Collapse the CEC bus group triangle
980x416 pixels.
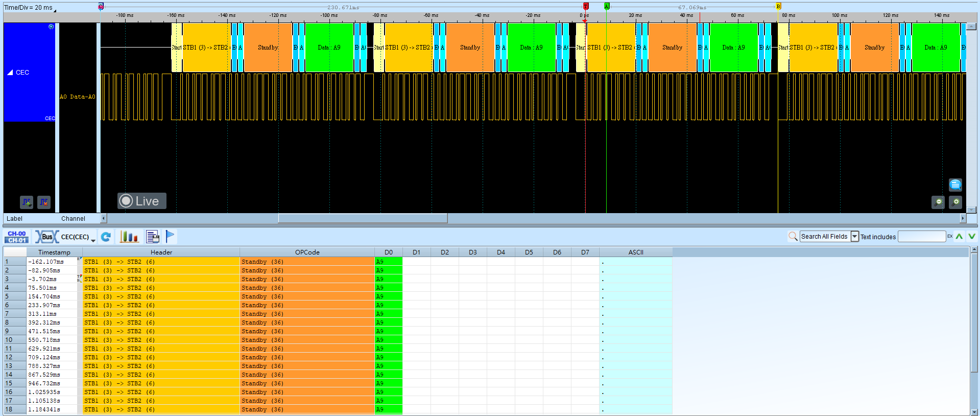[x=10, y=73]
